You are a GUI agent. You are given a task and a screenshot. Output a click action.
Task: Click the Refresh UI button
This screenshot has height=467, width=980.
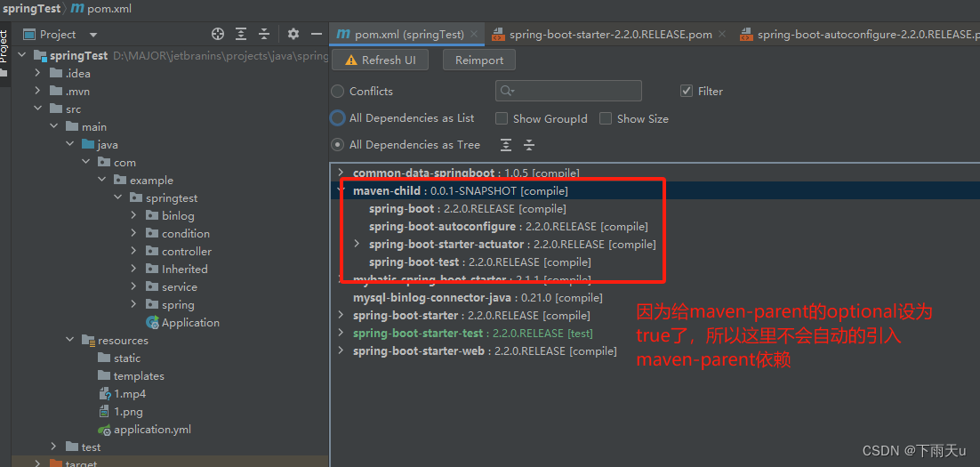[x=381, y=60]
